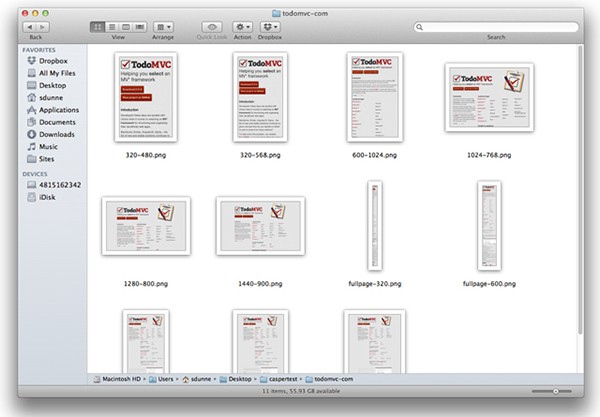Select All My Files in the sidebar
The height and width of the screenshot is (417, 600).
point(58,73)
